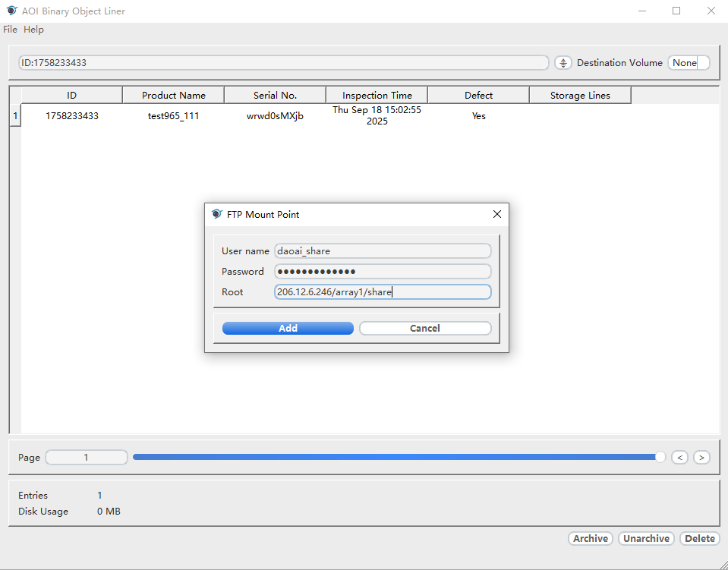Click the Delete button
Image resolution: width=728 pixels, height=570 pixels.
(x=699, y=539)
